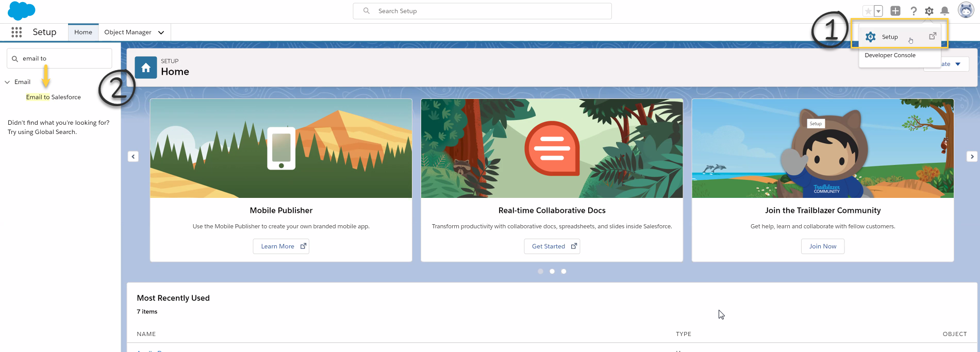Switch to the Home tab

click(83, 32)
